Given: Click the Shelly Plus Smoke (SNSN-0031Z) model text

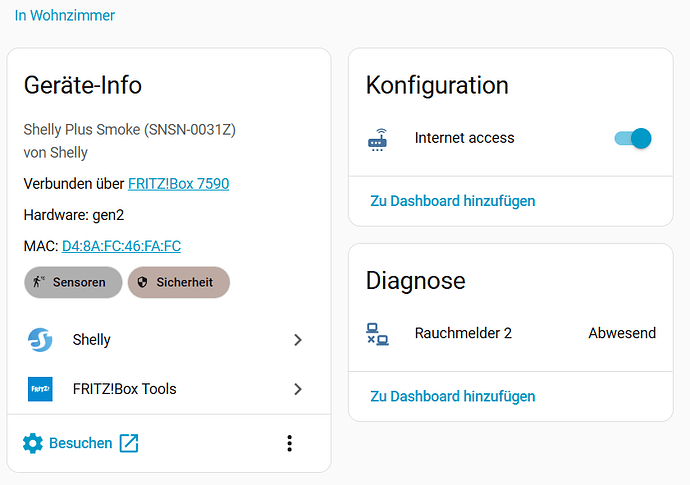Looking at the screenshot, I should point(130,130).
